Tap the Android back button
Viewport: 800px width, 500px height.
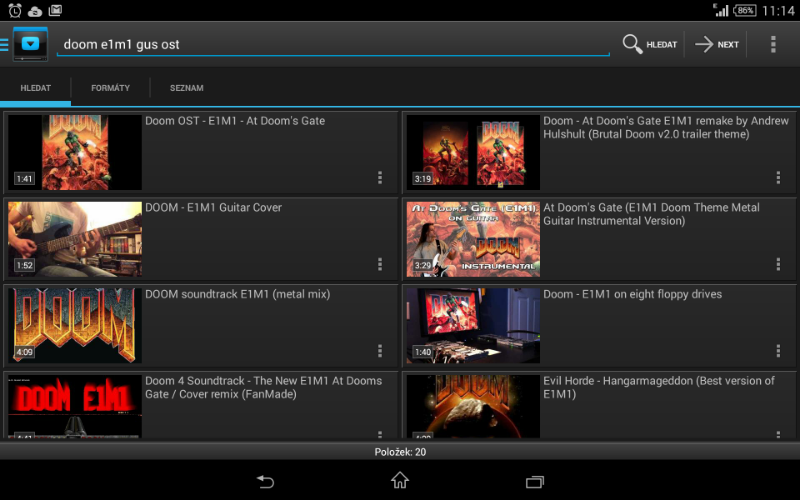(265, 481)
